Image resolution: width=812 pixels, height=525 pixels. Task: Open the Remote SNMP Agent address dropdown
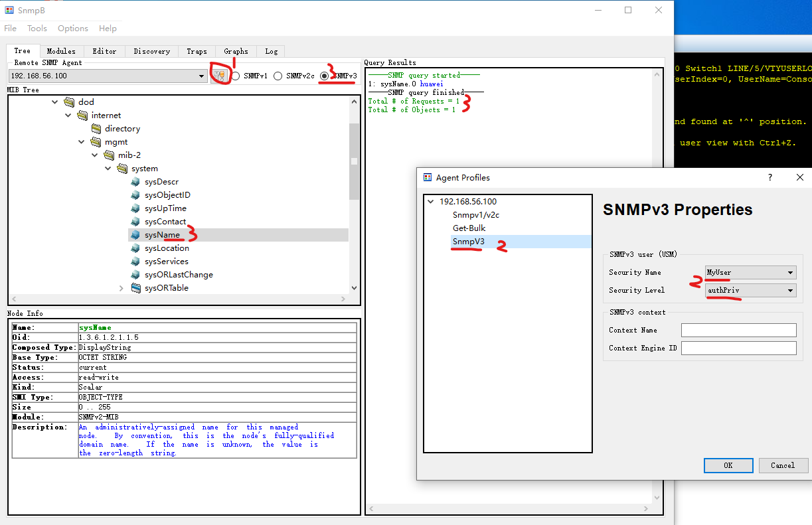click(201, 75)
